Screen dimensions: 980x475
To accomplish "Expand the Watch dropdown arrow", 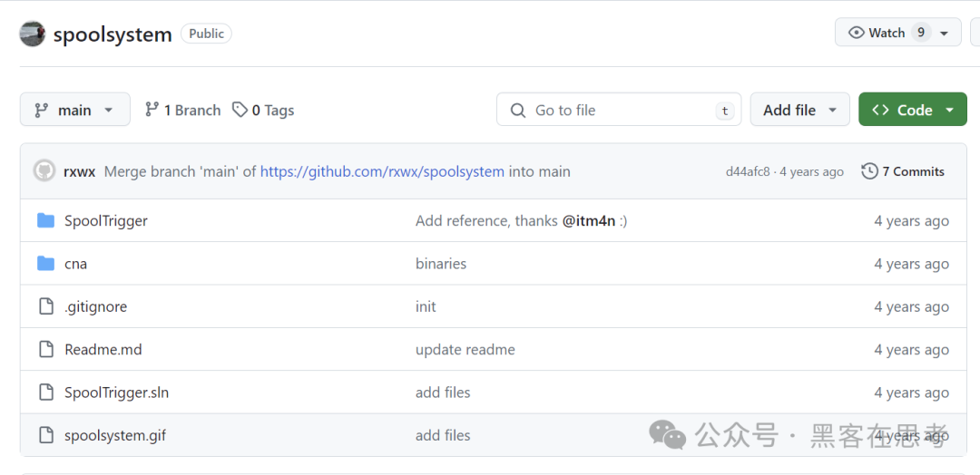I will (x=945, y=33).
